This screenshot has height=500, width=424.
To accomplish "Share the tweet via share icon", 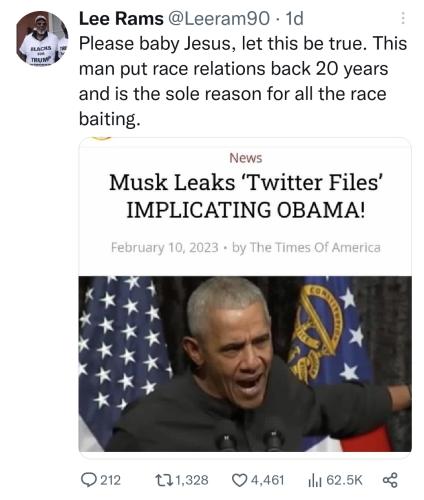I will click(x=390, y=480).
